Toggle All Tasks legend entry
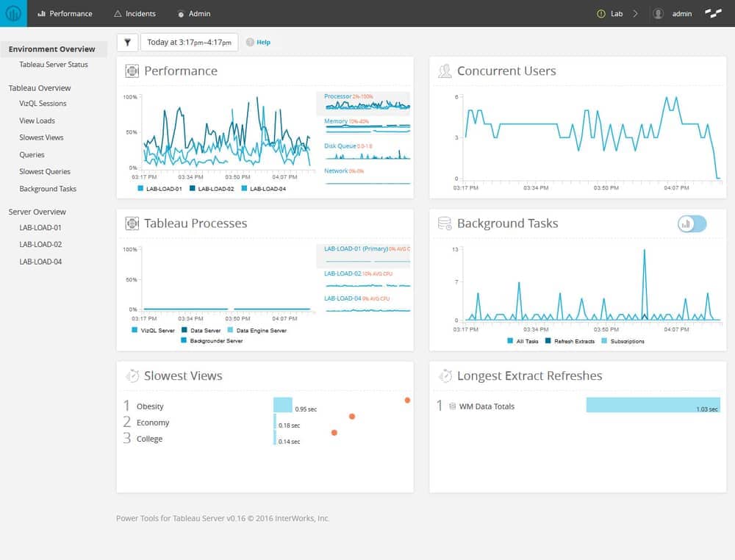Viewport: 735px width, 560px height. click(x=523, y=341)
